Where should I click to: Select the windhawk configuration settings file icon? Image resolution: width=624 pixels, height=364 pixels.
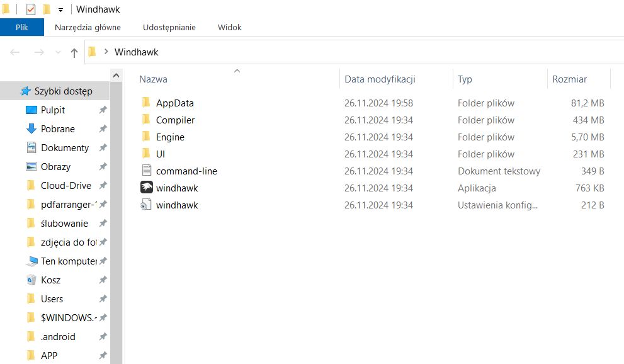tap(146, 205)
